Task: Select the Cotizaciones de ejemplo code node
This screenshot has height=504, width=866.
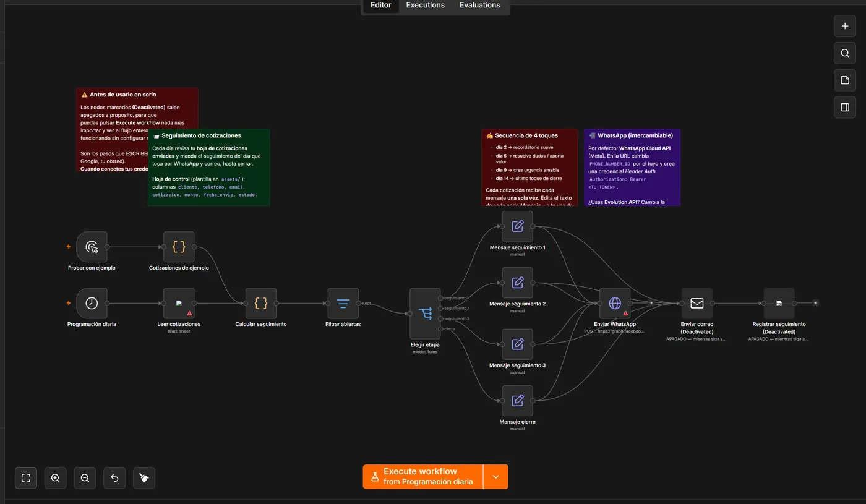Action: (x=179, y=247)
